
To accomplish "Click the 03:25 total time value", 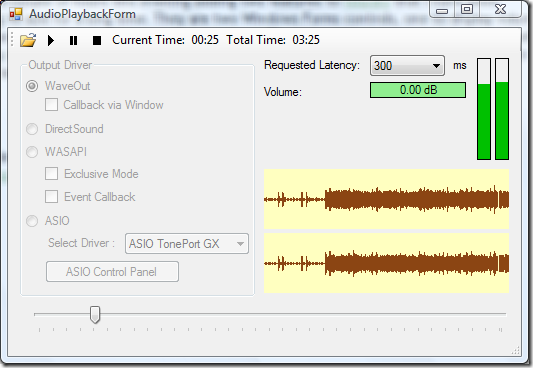I will click(306, 40).
